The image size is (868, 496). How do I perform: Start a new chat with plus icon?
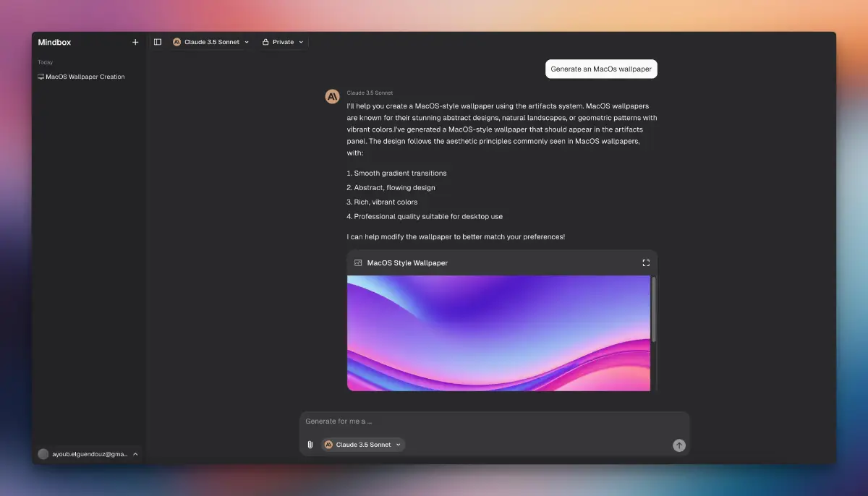135,43
